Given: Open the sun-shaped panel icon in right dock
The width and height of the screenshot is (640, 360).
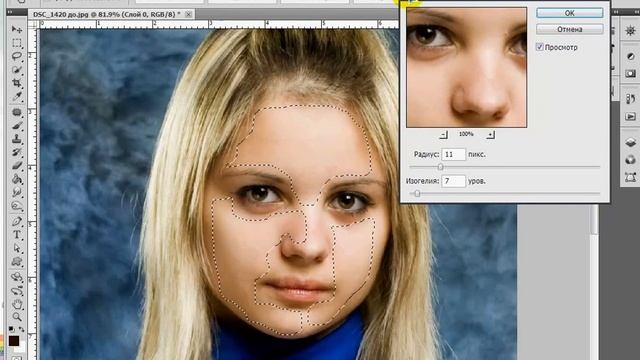Looking at the screenshot, I should (x=630, y=31).
